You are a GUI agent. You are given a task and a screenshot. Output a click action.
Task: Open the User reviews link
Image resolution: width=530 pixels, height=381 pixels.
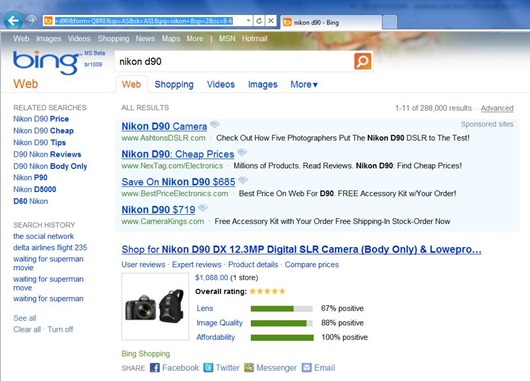coord(143,264)
